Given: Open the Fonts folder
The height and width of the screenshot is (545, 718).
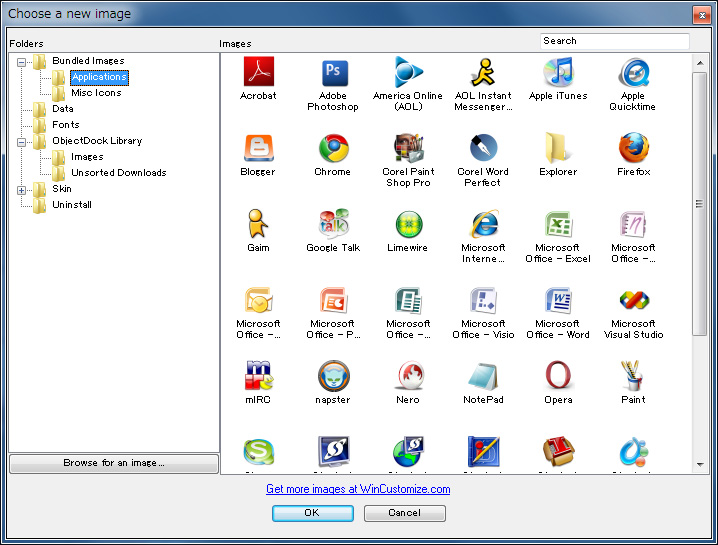Looking at the screenshot, I should [65, 125].
